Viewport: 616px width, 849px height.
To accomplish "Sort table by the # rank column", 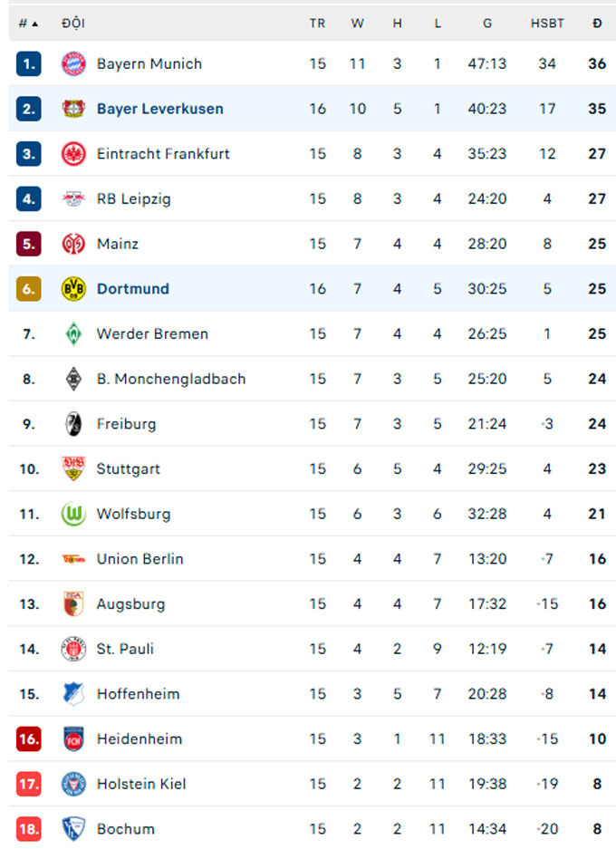I will pos(28,24).
